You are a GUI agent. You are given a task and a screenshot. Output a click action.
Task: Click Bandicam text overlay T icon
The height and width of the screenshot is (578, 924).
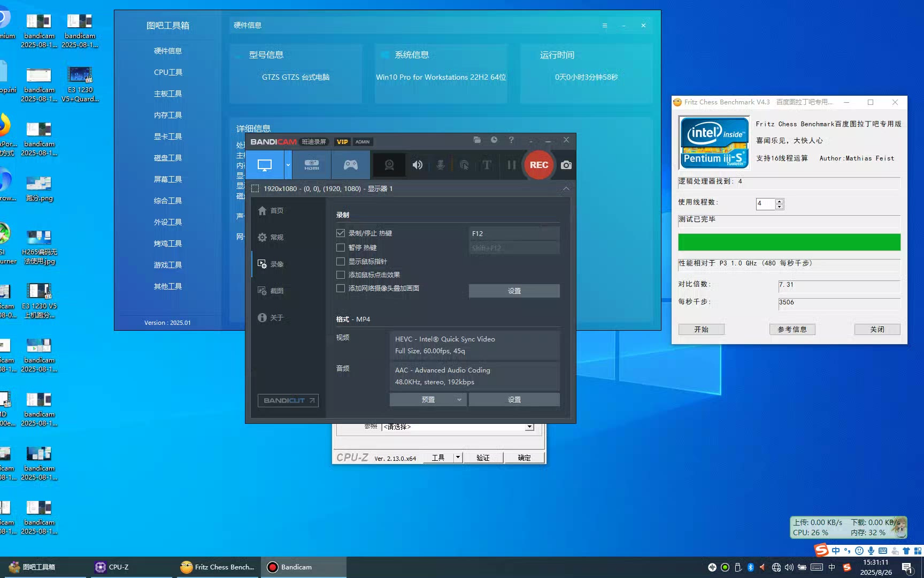487,165
